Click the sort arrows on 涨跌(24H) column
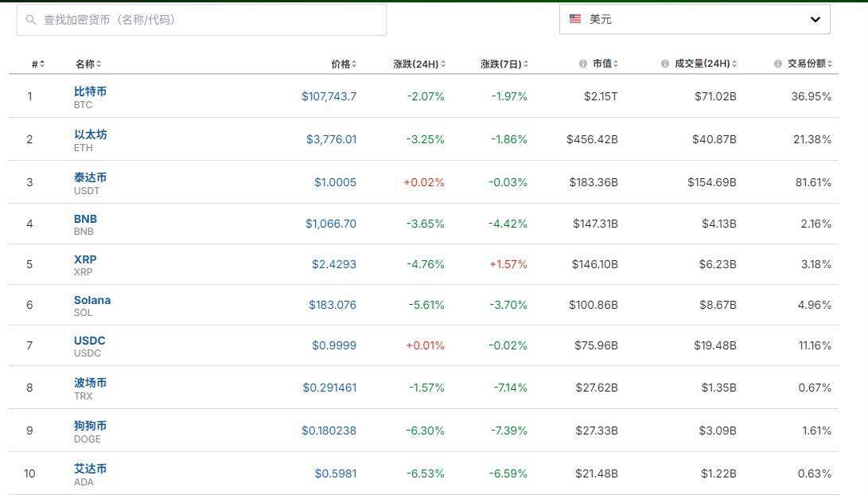This screenshot has width=868, height=495. (x=444, y=64)
